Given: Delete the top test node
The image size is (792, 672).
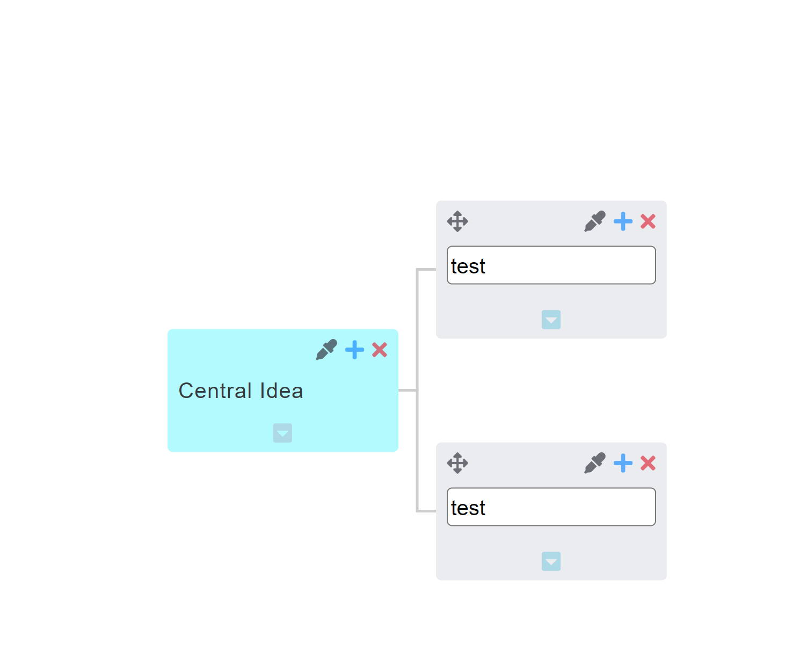Looking at the screenshot, I should (648, 221).
